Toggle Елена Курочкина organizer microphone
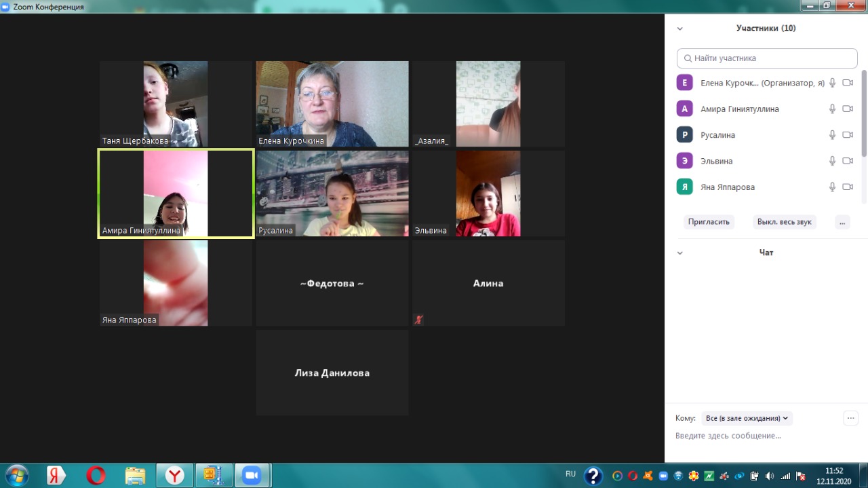This screenshot has width=868, height=488. tap(832, 83)
